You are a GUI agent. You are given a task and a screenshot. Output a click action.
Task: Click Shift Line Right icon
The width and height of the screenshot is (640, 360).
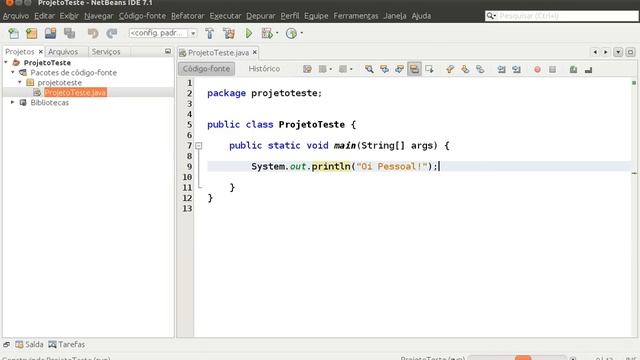(x=516, y=69)
